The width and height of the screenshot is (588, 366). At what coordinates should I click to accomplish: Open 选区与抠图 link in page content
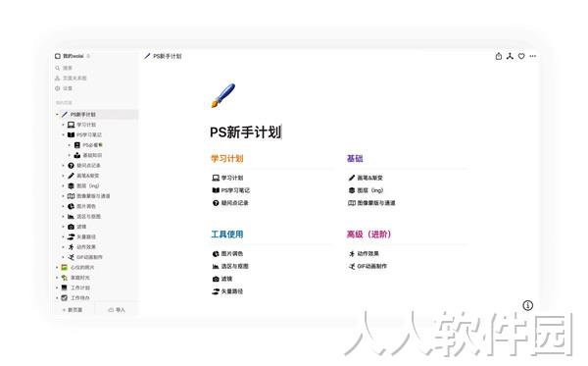(x=230, y=267)
